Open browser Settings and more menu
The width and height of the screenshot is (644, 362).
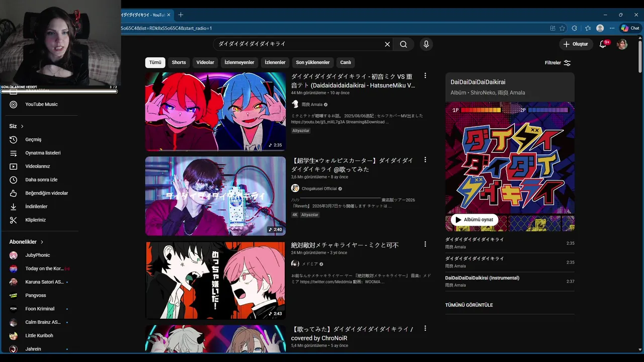pyautogui.click(x=612, y=28)
